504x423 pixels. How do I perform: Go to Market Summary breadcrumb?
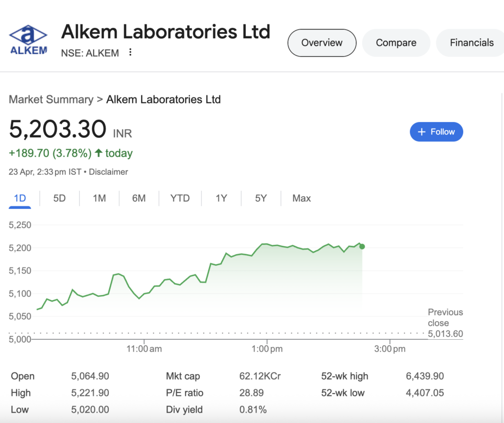click(x=51, y=99)
